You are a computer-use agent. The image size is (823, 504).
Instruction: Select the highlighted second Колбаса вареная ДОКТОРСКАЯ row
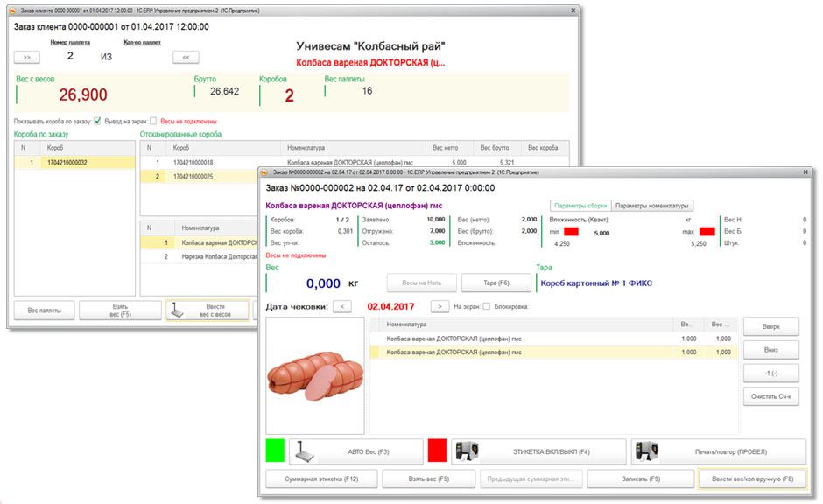(554, 353)
